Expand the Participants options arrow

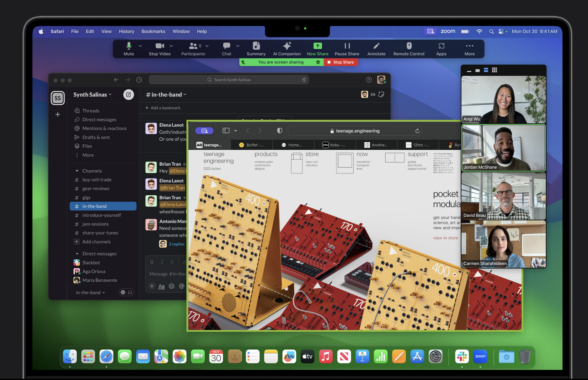pos(207,46)
